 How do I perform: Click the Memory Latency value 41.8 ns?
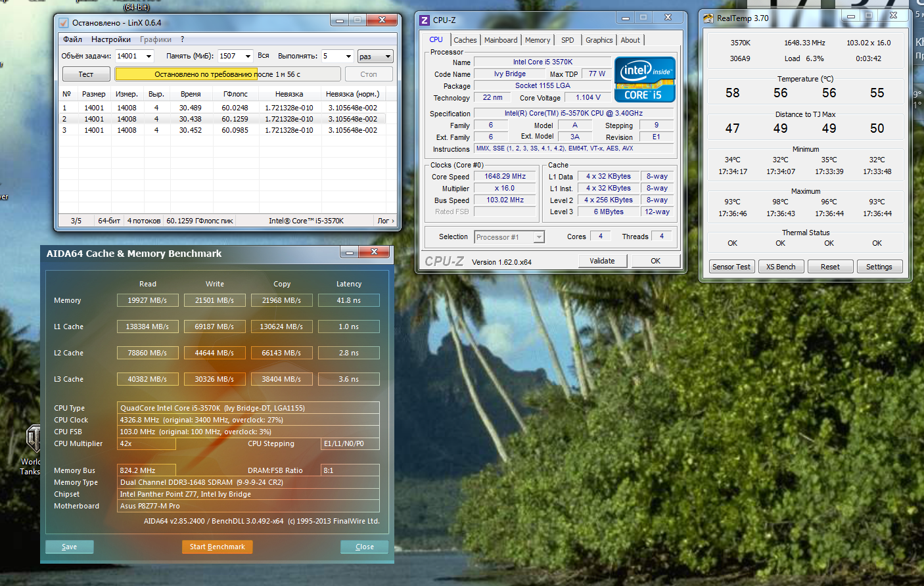(x=349, y=300)
